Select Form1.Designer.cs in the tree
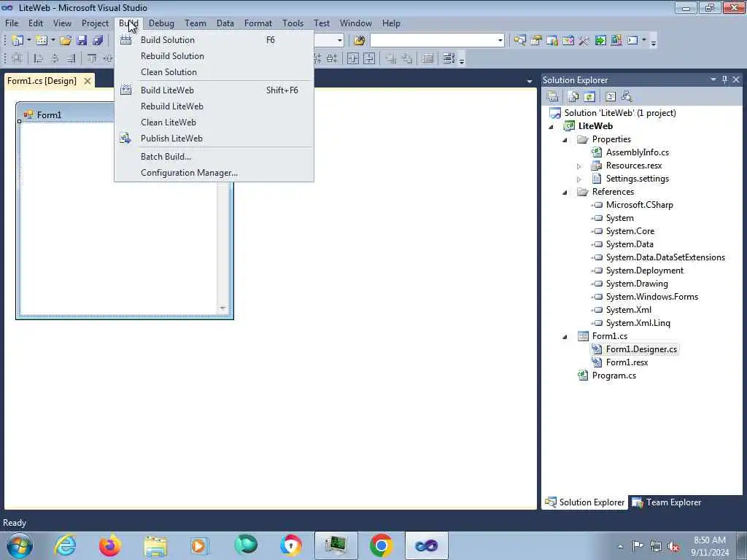Screen dimensions: 747x560 [x=641, y=349]
